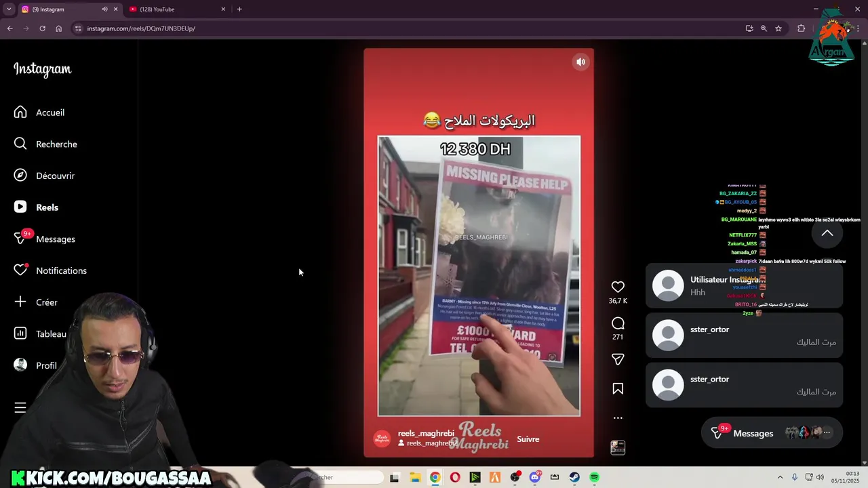Open Spotify from the taskbar
The width and height of the screenshot is (868, 488).
[x=594, y=477]
